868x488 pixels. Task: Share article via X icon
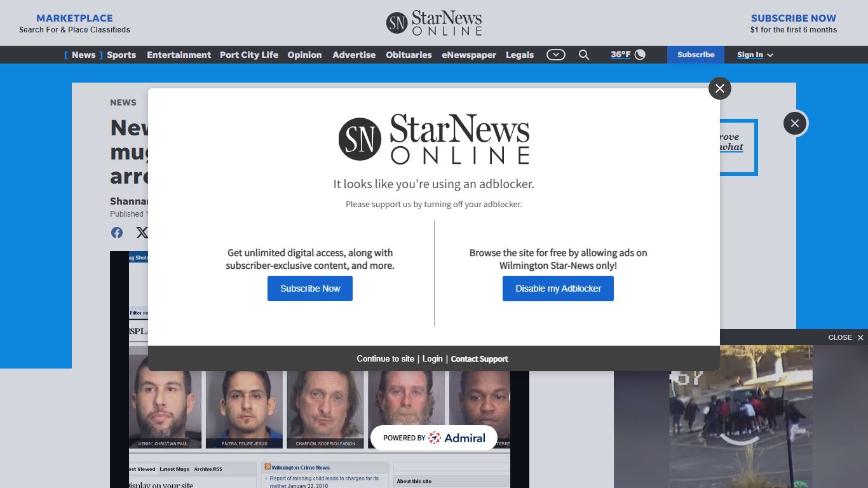(x=142, y=233)
